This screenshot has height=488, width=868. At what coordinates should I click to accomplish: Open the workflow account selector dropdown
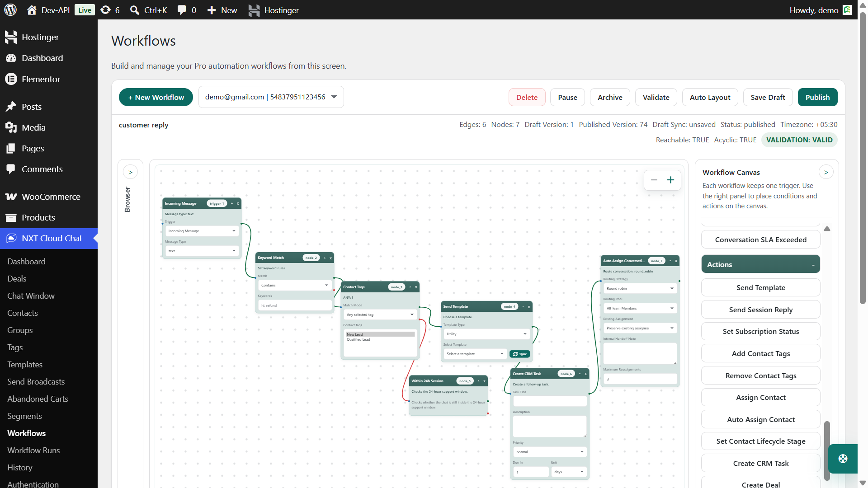(271, 97)
